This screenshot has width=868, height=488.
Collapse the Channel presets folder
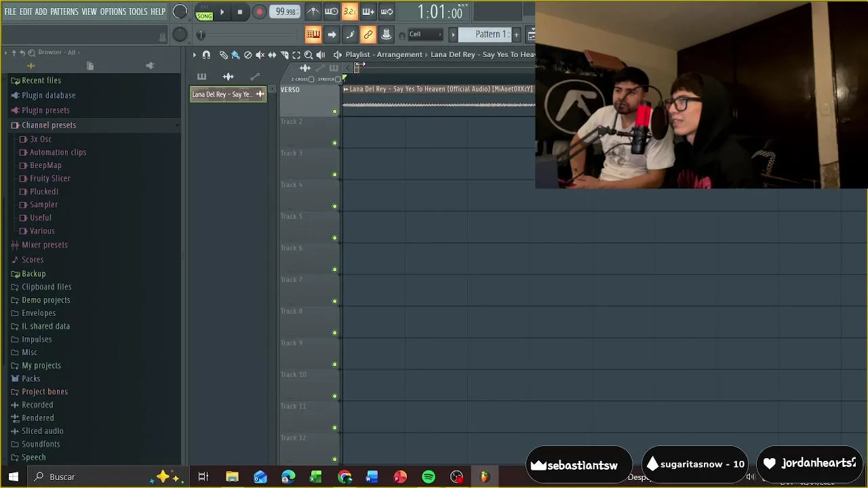(x=48, y=125)
